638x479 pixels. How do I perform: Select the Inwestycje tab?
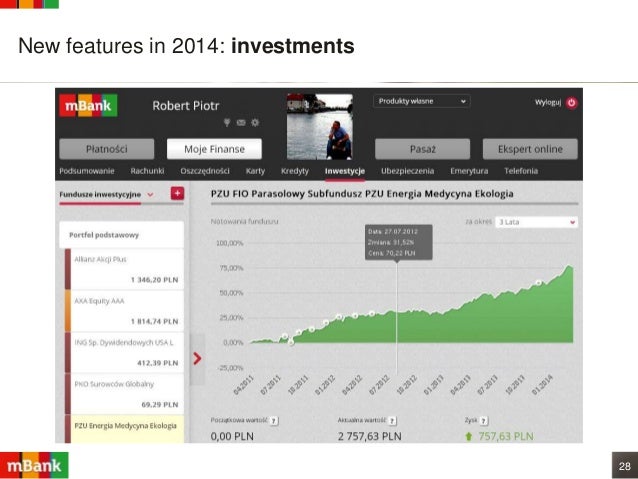345,171
